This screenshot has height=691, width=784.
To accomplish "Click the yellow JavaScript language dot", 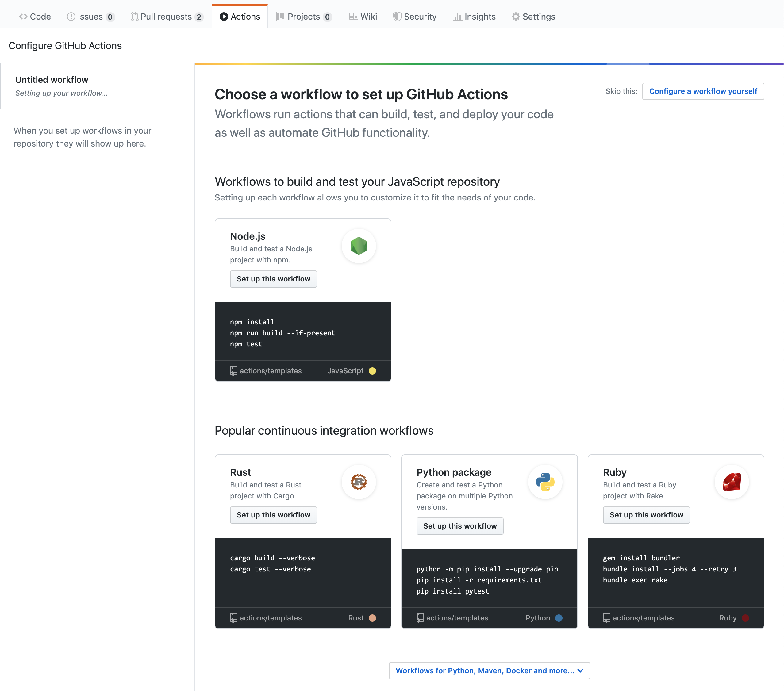I will click(372, 371).
